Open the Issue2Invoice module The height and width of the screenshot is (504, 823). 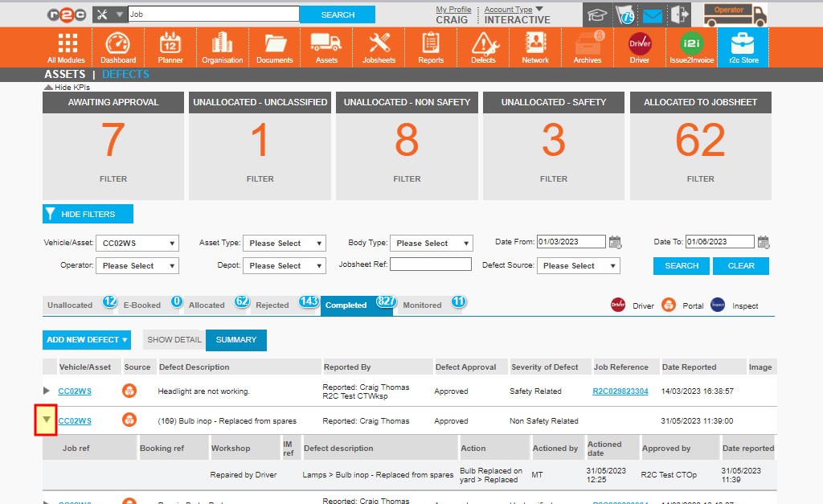pos(691,47)
